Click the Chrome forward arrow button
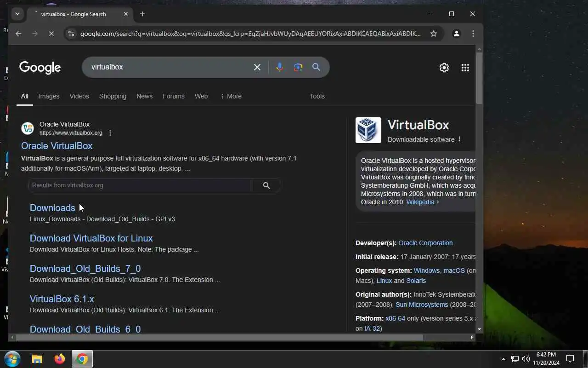Screen dimensions: 588x368 click(x=35, y=34)
